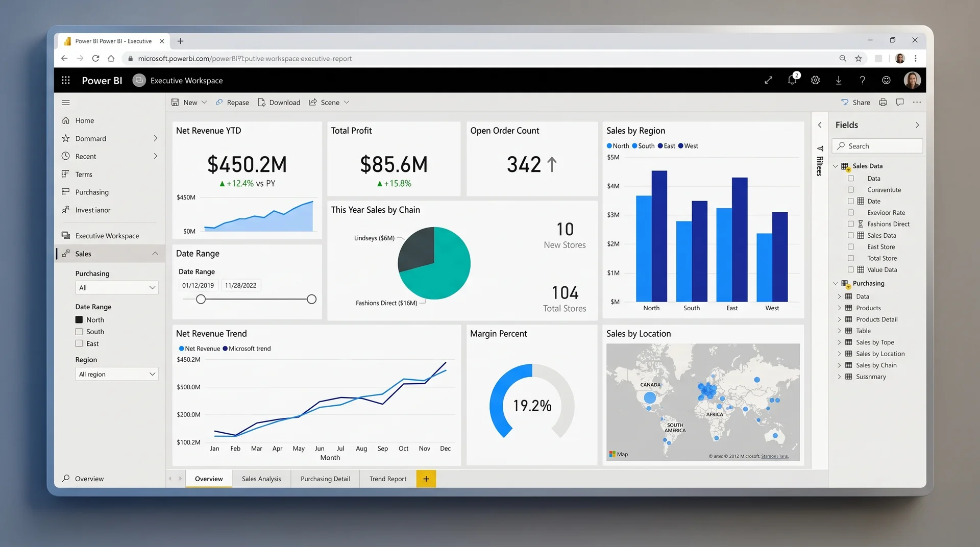980x547 pixels.
Task: Tick the East Store field checkbox
Action: [851, 247]
